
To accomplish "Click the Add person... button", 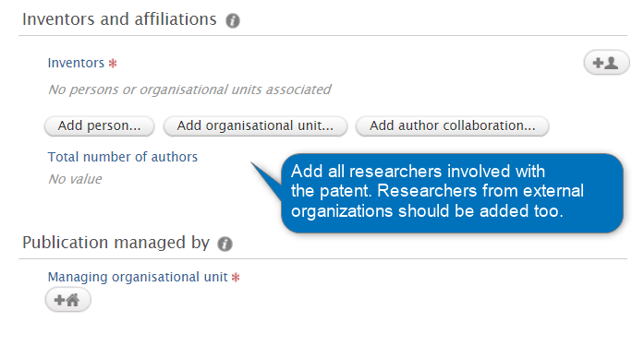I will 100,125.
